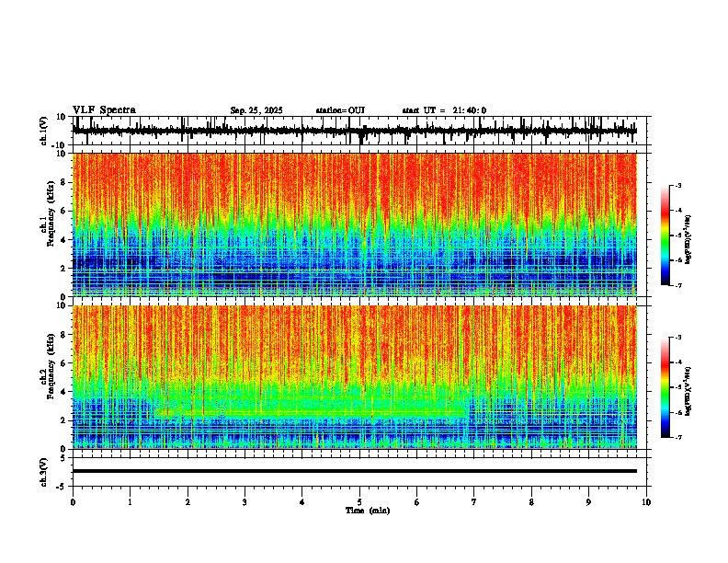Click the "2" kHz tick on ch.2 frequency axis

click(x=63, y=420)
